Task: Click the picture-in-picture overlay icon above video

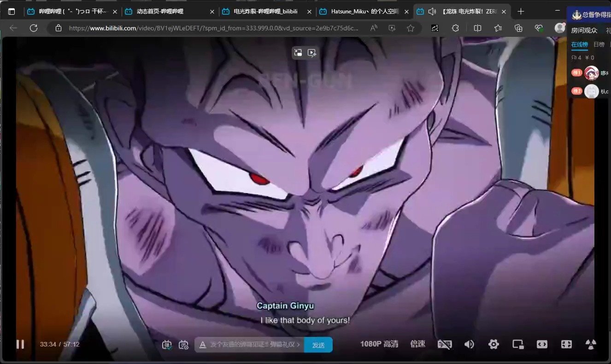Action: pos(298,53)
